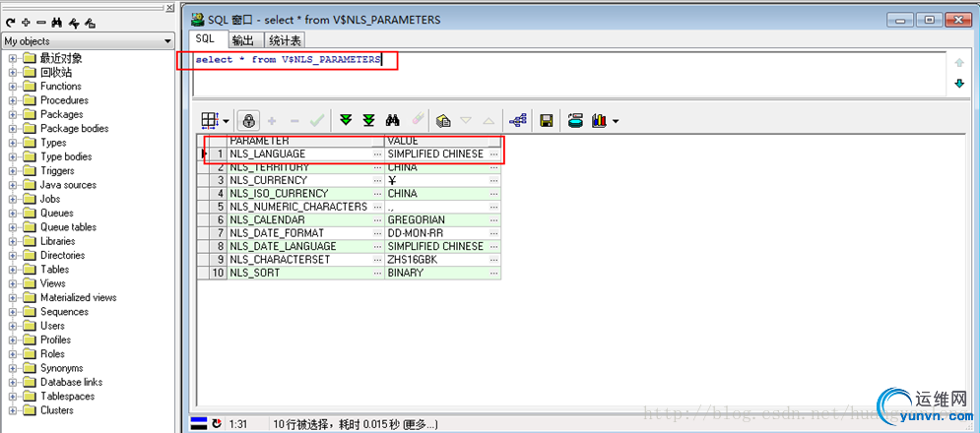
Task: Switch to the SQL tab
Action: click(x=205, y=38)
